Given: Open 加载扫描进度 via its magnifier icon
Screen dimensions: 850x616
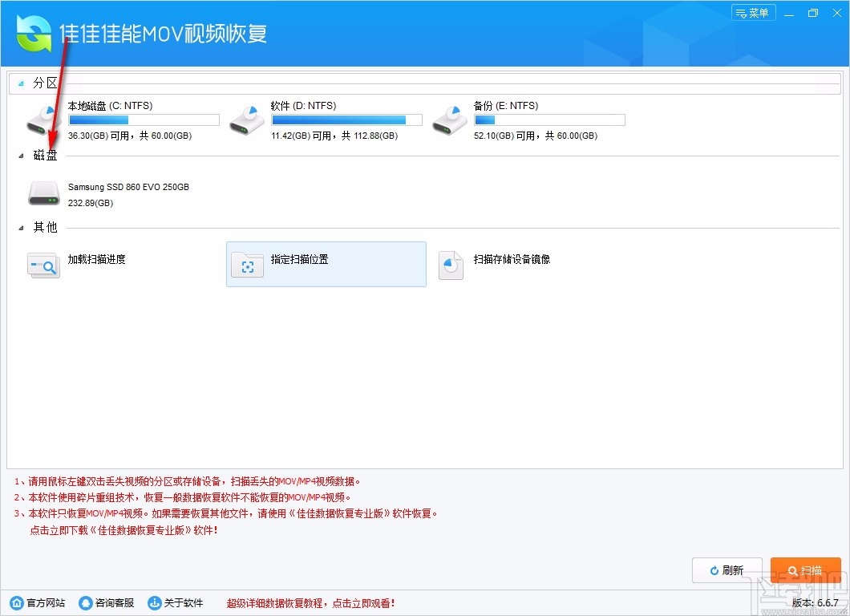Looking at the screenshot, I should (43, 265).
